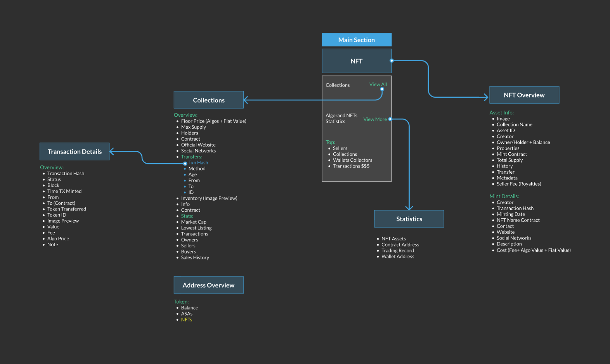Click the Txn Hash link under Transfers

tap(198, 163)
